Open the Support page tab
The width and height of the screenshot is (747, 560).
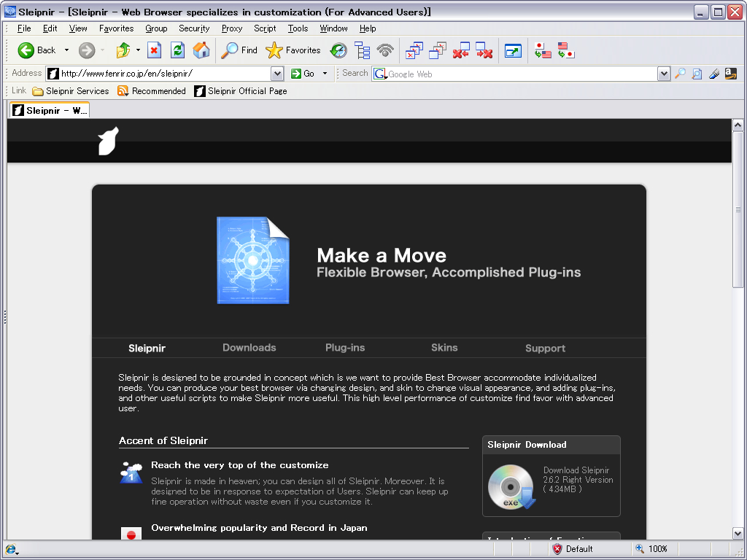coord(545,348)
